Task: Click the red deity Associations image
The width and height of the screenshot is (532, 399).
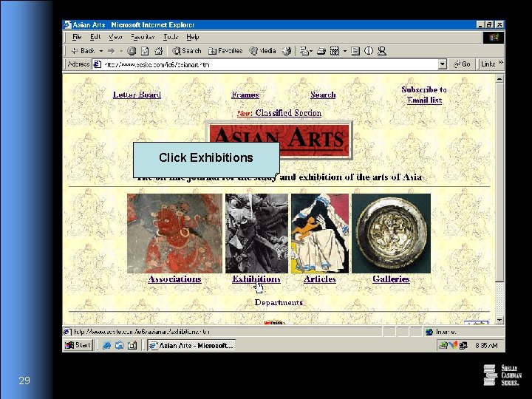Action: [x=174, y=233]
